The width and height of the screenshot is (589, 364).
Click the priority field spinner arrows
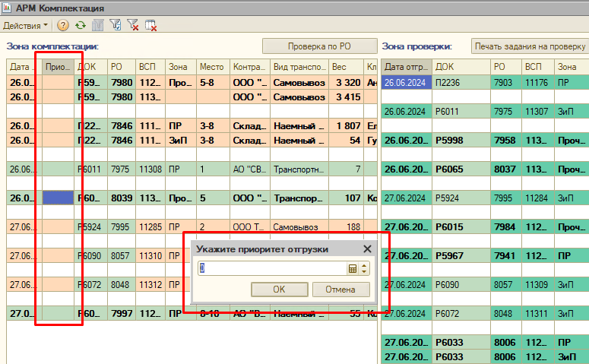[364, 268]
